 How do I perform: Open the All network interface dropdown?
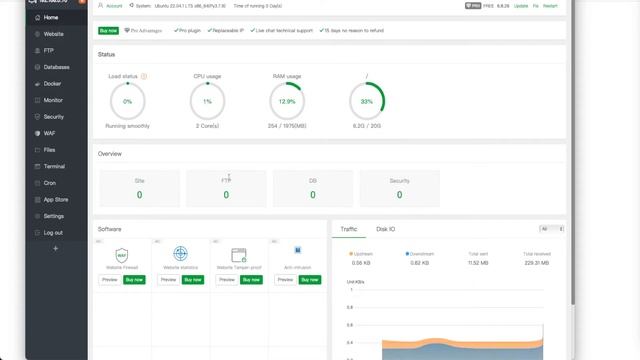(551, 229)
